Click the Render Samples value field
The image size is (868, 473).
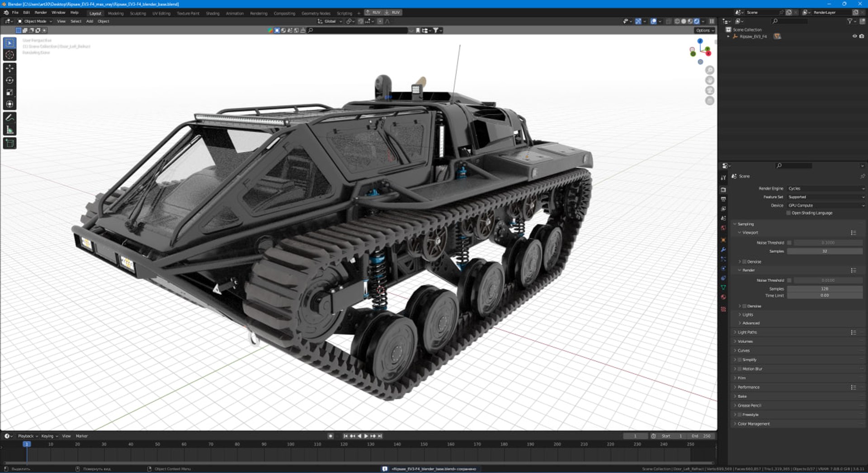coord(825,289)
